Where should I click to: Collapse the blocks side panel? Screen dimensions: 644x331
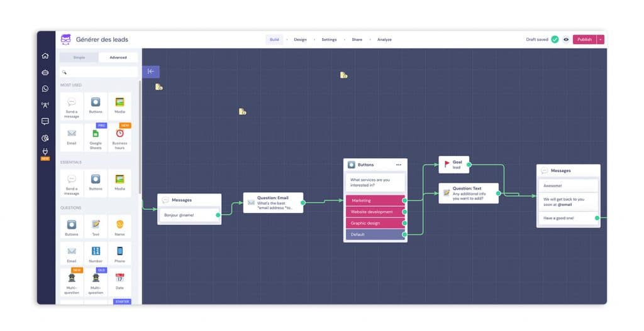pos(151,72)
